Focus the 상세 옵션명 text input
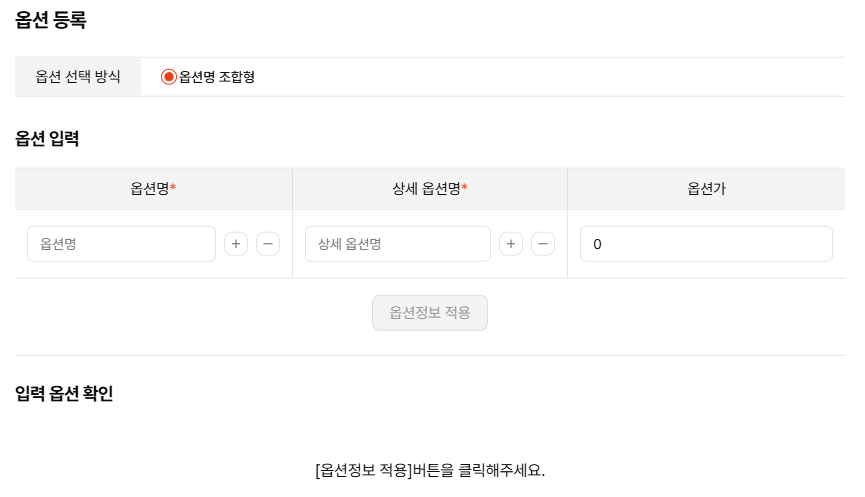This screenshot has height=497, width=865. click(x=397, y=244)
